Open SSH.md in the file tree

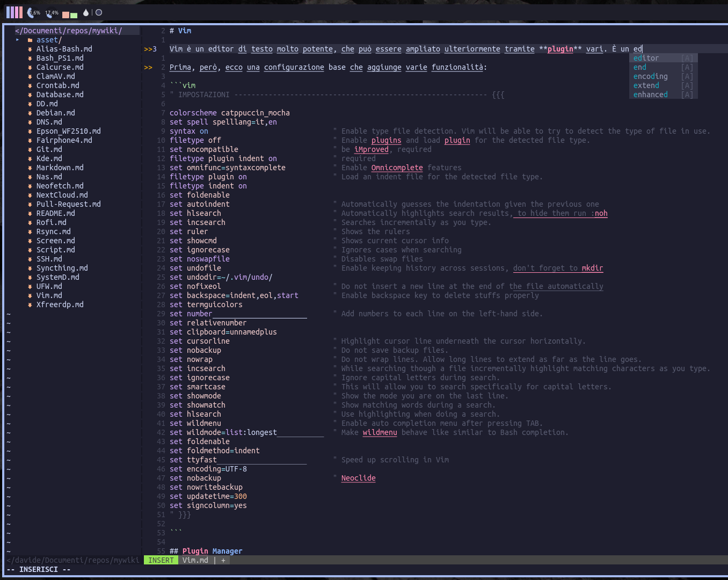pyautogui.click(x=49, y=259)
